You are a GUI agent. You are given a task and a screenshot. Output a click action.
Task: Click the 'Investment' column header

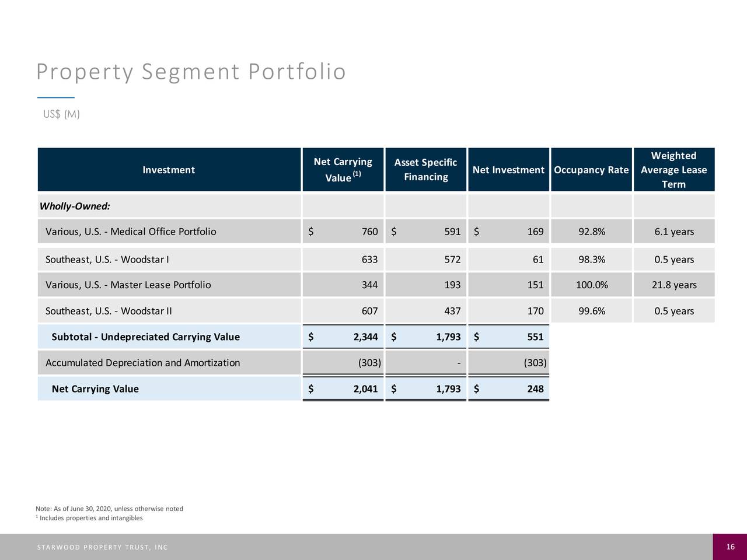[169, 170]
